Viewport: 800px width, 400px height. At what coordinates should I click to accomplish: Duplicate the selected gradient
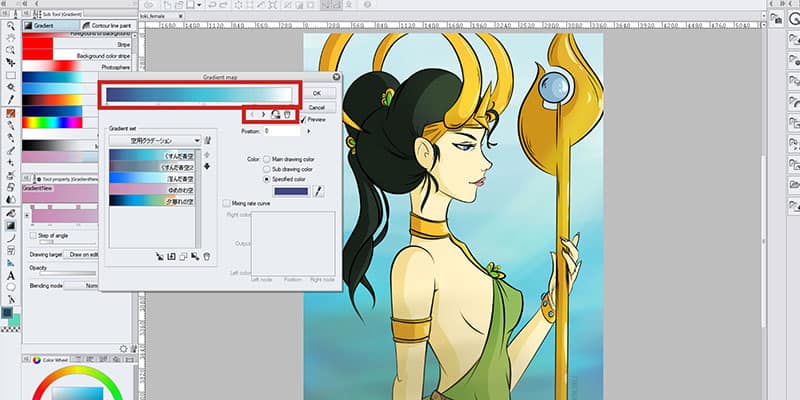click(183, 257)
